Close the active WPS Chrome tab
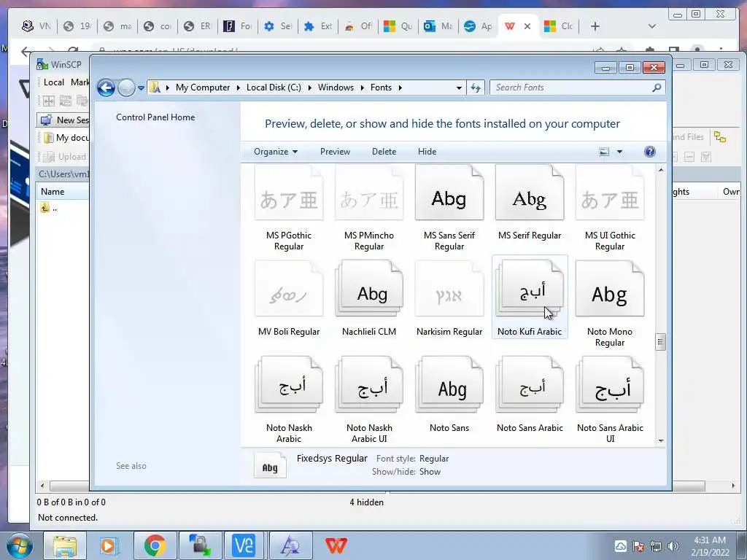The image size is (747, 560). click(527, 26)
